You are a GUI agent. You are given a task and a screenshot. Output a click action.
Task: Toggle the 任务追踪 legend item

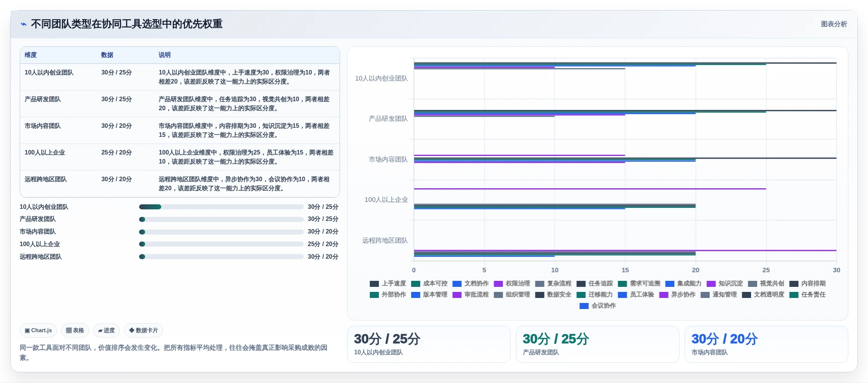594,284
